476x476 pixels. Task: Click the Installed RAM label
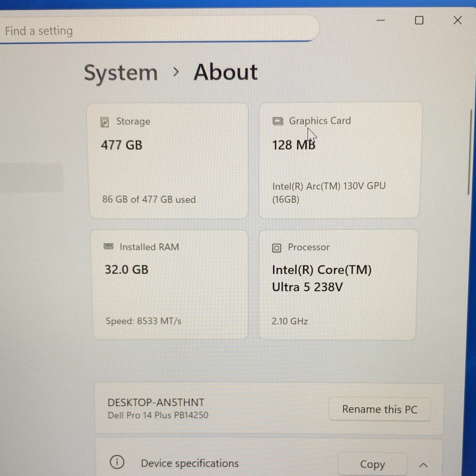tap(149, 247)
